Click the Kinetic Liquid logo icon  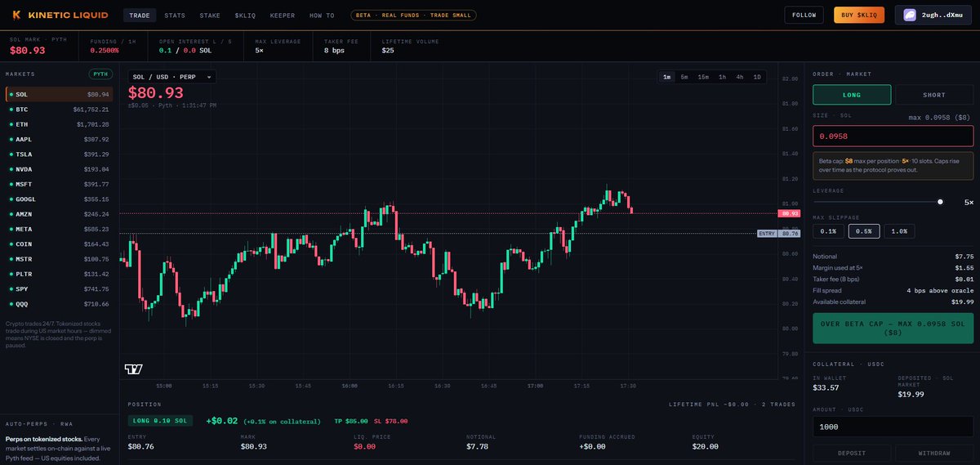pyautogui.click(x=17, y=15)
